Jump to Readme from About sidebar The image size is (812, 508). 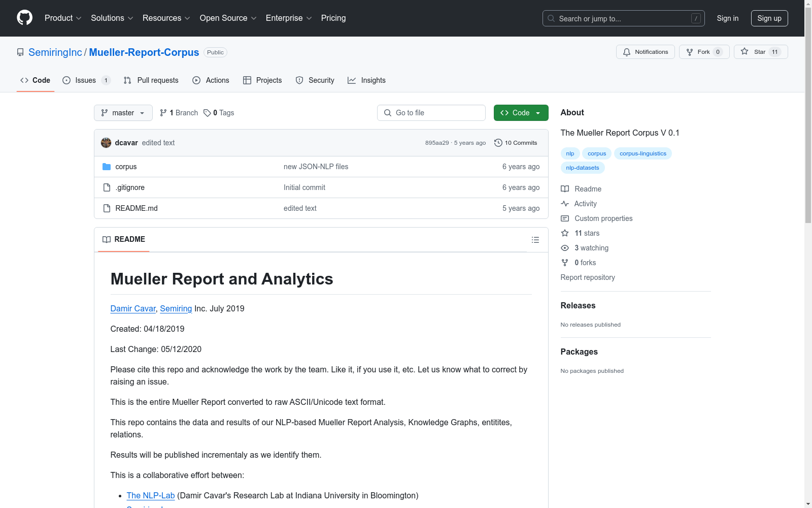tap(581, 189)
